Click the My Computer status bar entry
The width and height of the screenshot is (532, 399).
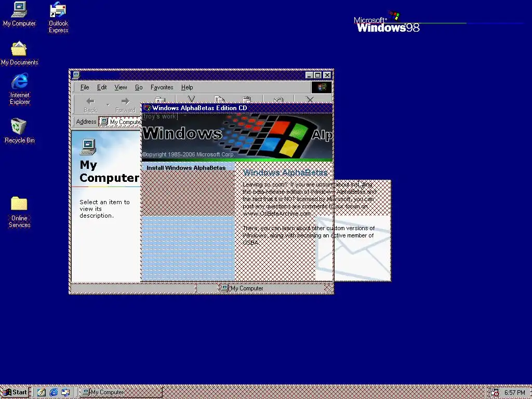click(242, 288)
